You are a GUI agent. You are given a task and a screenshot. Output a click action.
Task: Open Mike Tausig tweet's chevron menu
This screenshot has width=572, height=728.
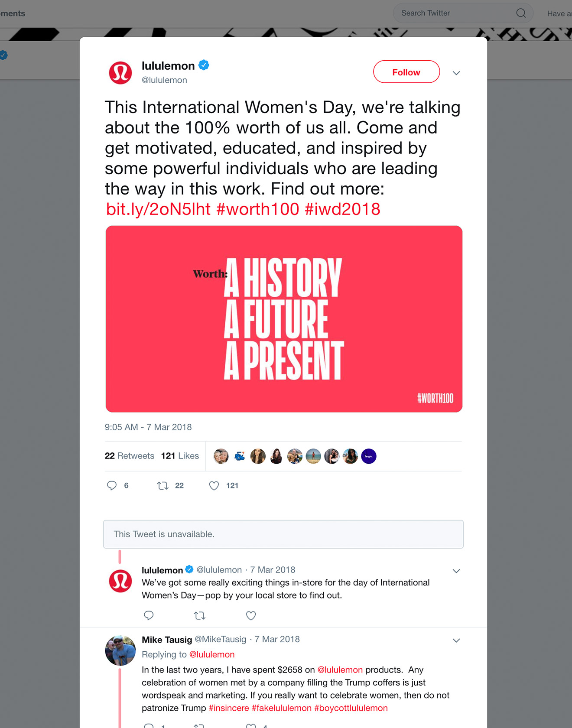pyautogui.click(x=456, y=640)
